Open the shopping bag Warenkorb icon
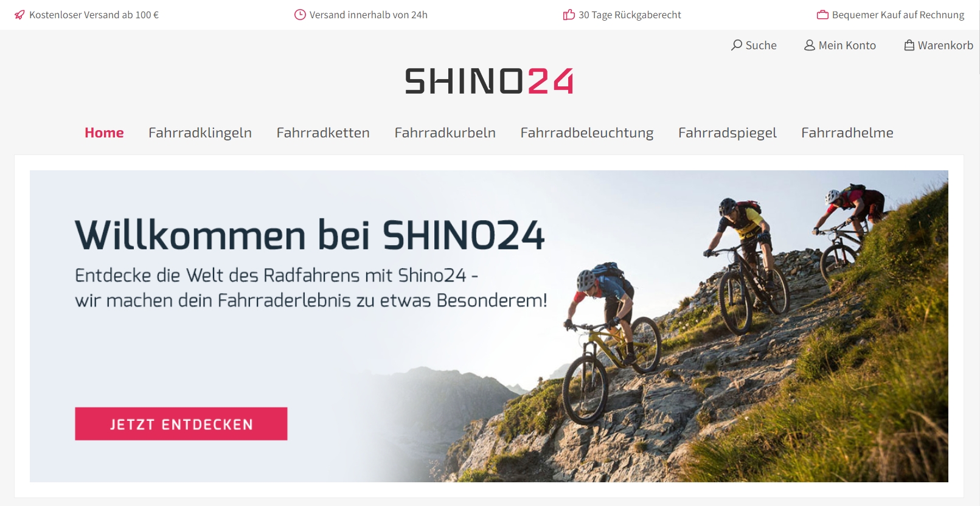The width and height of the screenshot is (980, 506). 909,45
